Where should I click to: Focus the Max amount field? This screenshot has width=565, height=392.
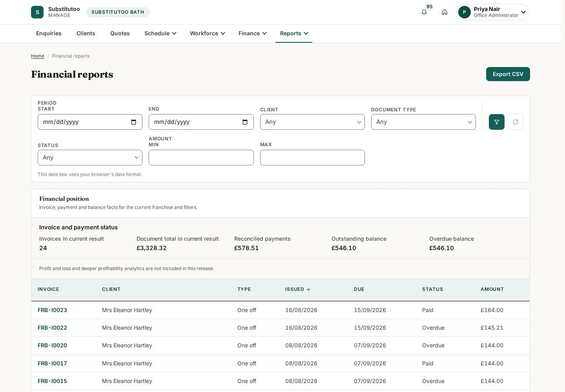(312, 158)
